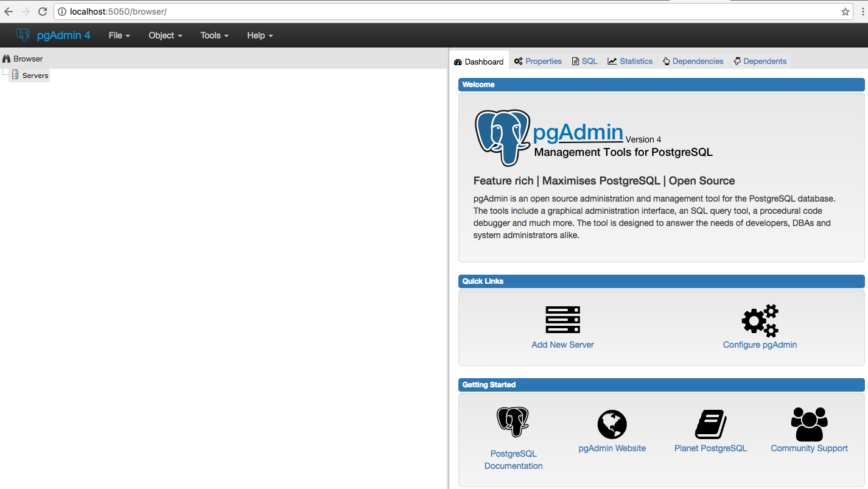Click the site info icon in address bar
This screenshot has width=868, height=489.
[x=63, y=12]
